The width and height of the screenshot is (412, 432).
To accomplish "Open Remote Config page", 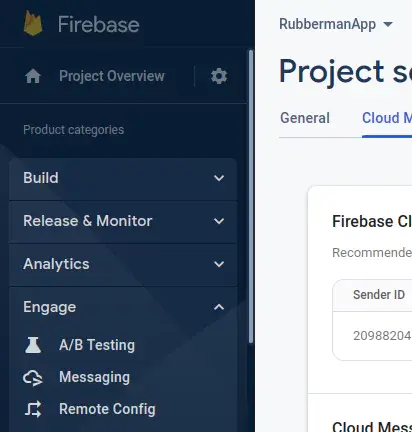I will click(107, 409).
